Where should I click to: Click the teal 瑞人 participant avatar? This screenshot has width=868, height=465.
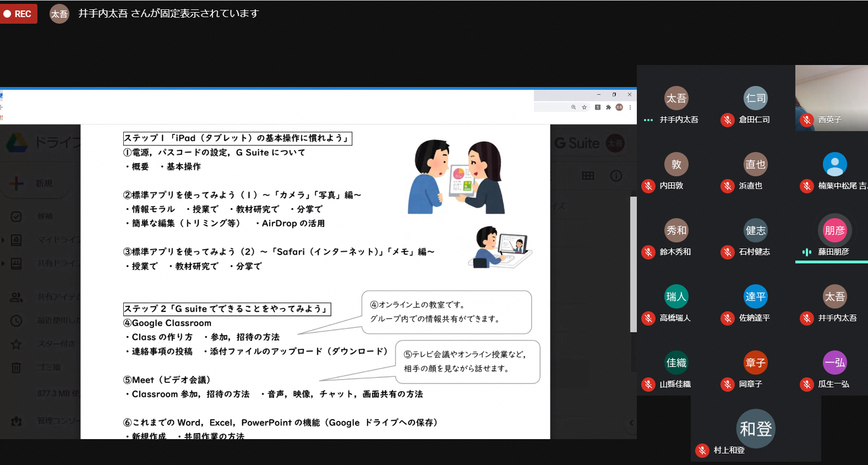click(676, 296)
